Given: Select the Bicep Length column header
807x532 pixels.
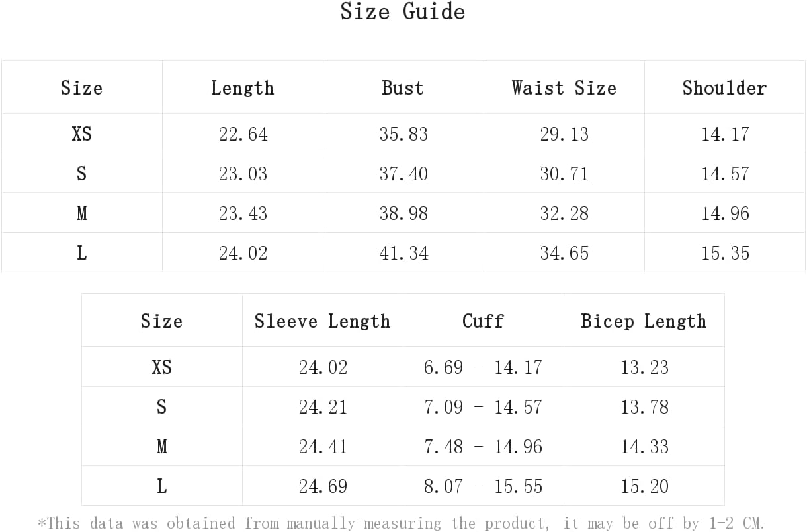Looking at the screenshot, I should [x=644, y=321].
